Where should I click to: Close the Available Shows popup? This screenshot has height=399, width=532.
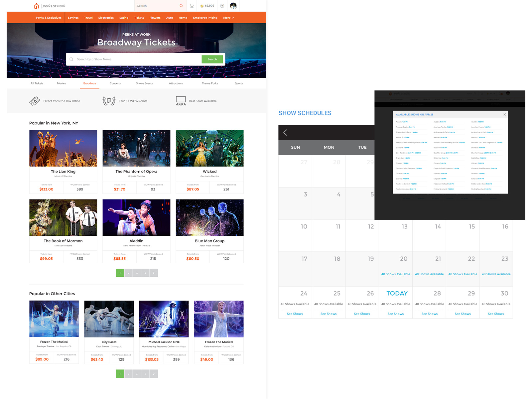point(504,114)
